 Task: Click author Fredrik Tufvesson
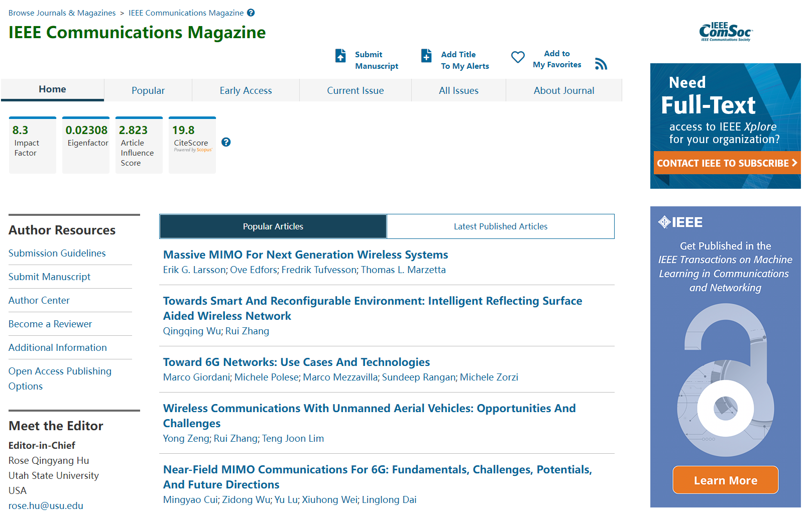(319, 270)
